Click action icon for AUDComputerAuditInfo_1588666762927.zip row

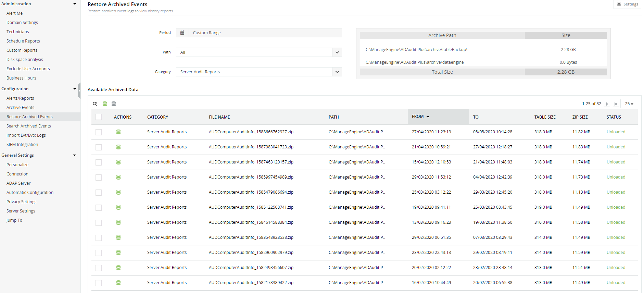click(118, 132)
